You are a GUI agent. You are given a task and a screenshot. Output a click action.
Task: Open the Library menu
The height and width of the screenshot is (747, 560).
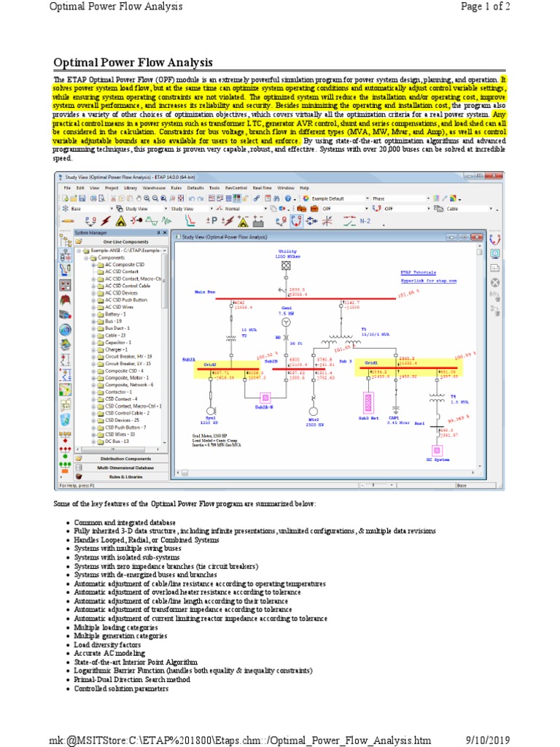131,188
